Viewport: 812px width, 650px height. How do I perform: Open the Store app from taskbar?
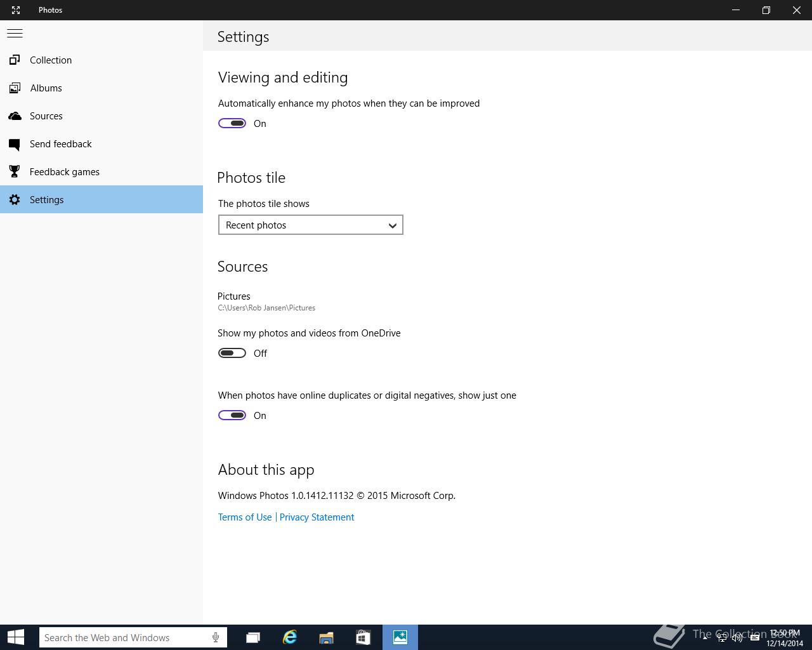pyautogui.click(x=363, y=637)
